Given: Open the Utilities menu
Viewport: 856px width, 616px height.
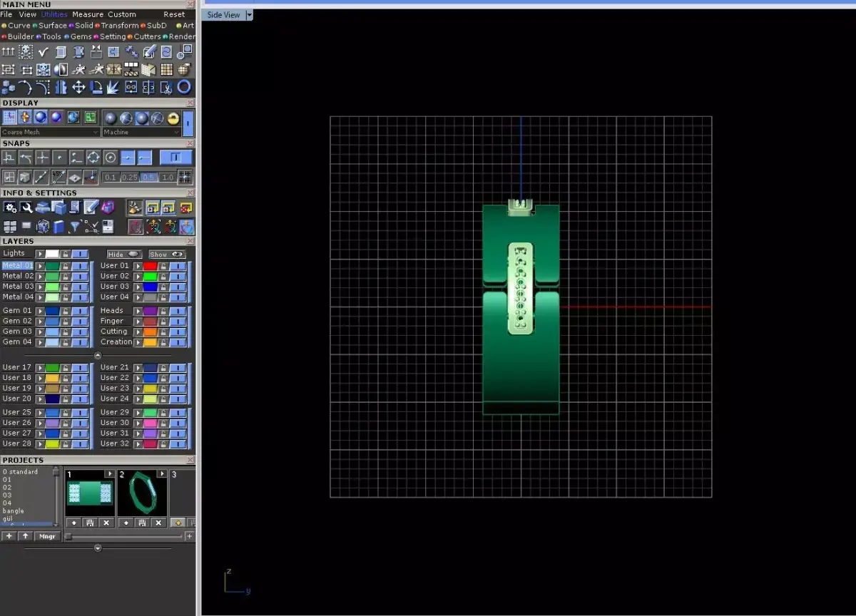Looking at the screenshot, I should coord(54,14).
